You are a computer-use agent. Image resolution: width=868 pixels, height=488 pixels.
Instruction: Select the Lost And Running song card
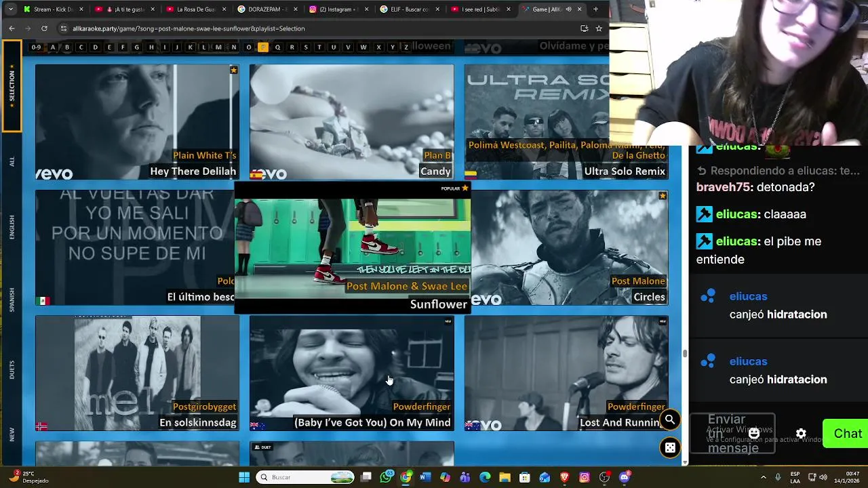click(566, 373)
